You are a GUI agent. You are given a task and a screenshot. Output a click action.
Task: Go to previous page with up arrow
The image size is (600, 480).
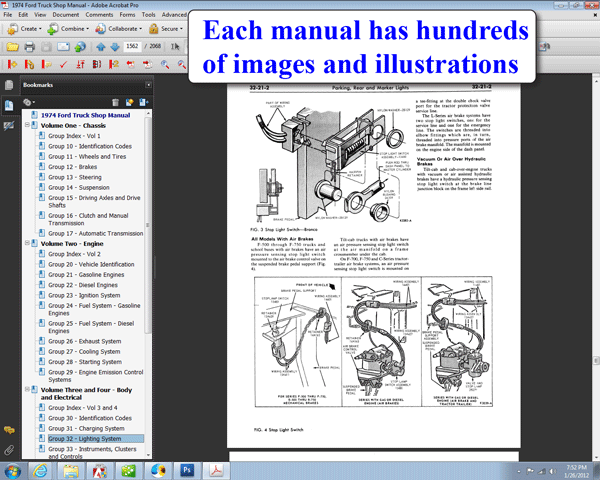(x=100, y=47)
